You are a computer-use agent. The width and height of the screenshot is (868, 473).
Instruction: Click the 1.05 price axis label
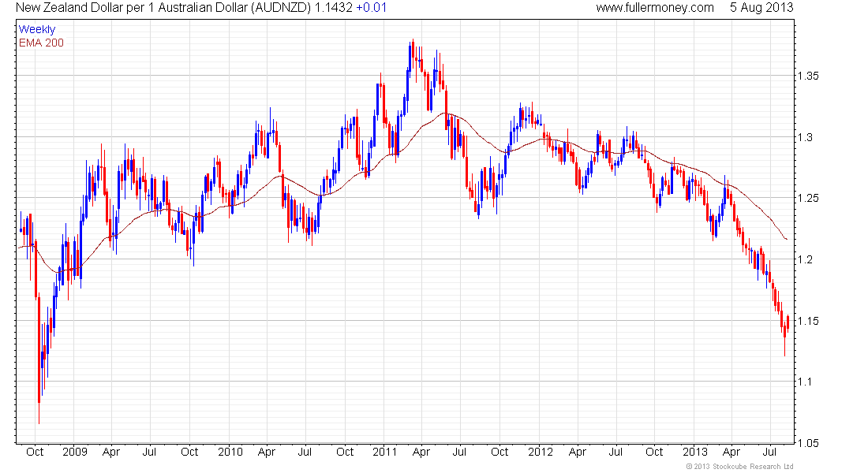tap(809, 443)
